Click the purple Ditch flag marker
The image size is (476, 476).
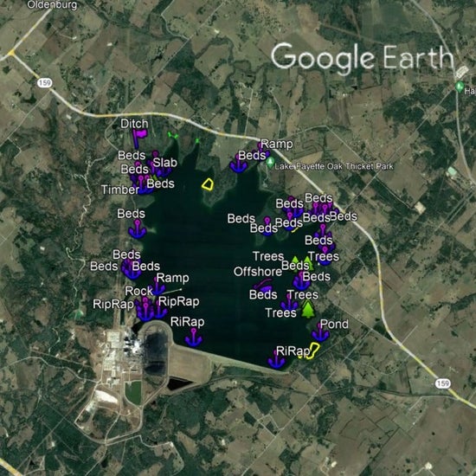(x=139, y=138)
